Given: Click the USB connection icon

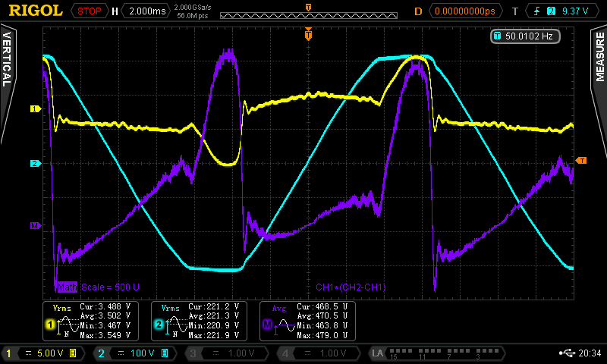Looking at the screenshot, I should 567,353.
